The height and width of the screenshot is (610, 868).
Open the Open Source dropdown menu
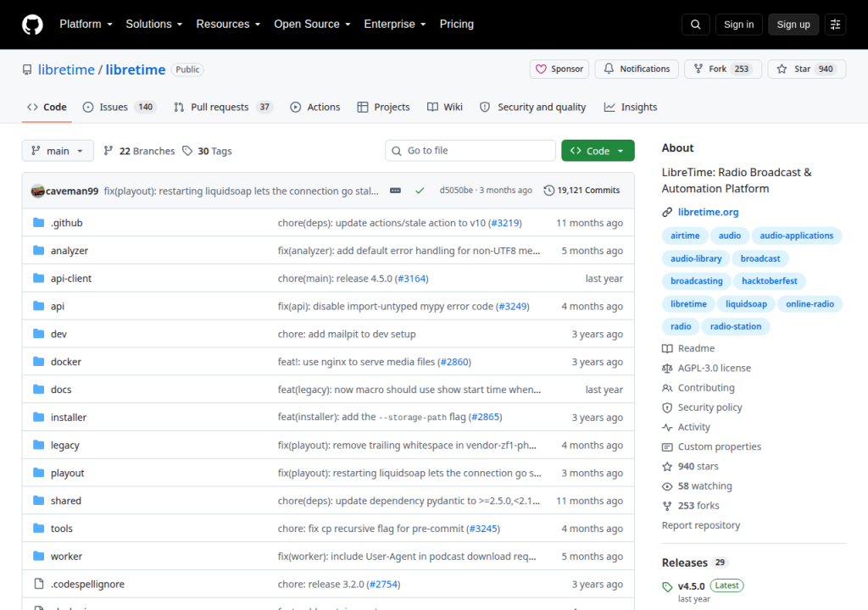312,25
